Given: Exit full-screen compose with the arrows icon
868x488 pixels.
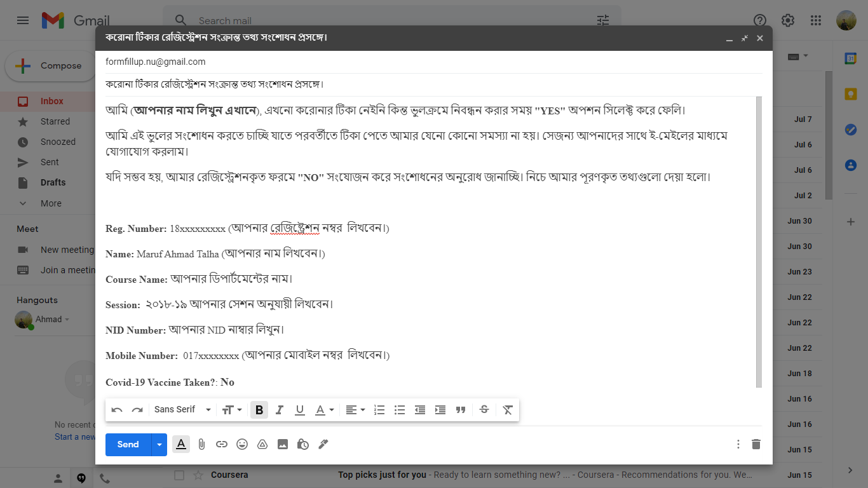Looking at the screenshot, I should pyautogui.click(x=745, y=38).
